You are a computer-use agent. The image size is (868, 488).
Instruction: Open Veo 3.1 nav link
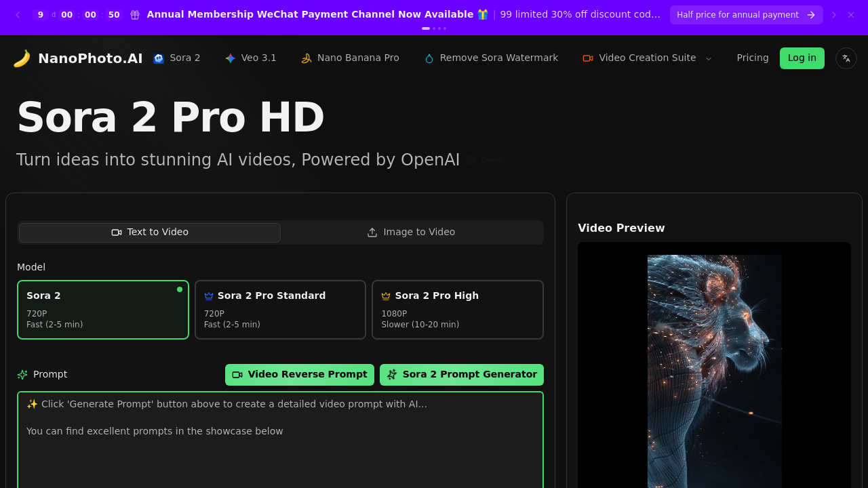click(251, 58)
